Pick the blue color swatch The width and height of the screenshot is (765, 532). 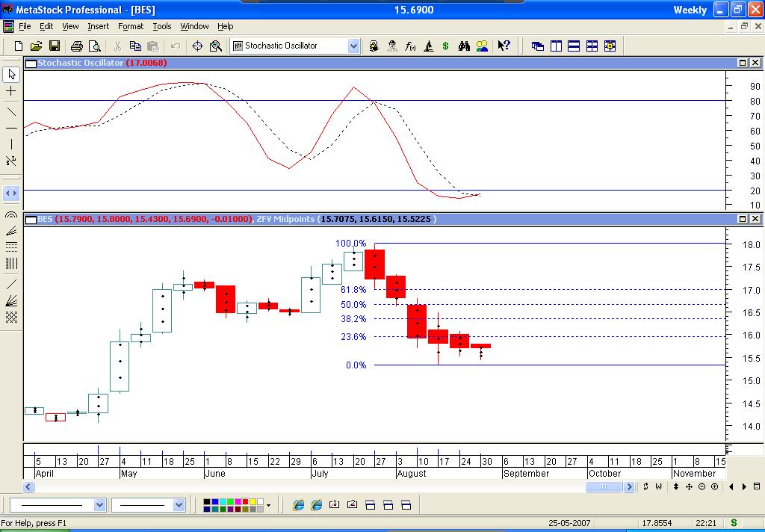(214, 502)
